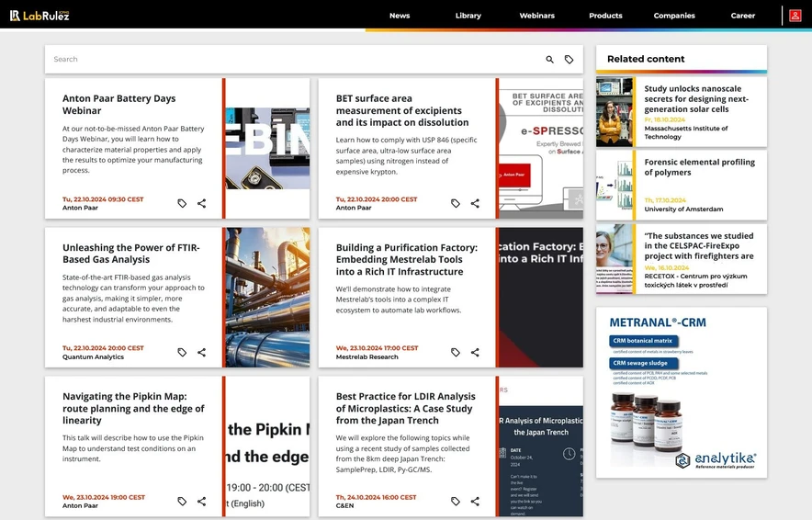Image resolution: width=812 pixels, height=520 pixels.
Task: Click C&EN organizer name
Action: [x=344, y=505]
